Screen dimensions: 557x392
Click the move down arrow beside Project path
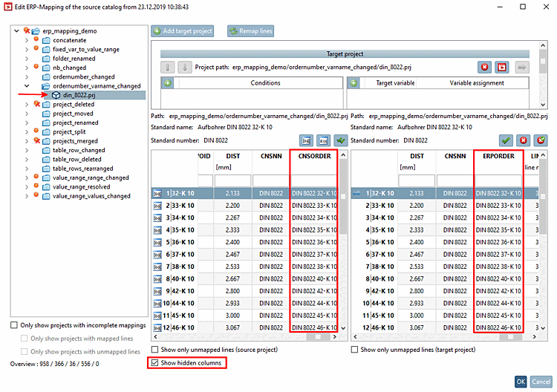click(185, 67)
